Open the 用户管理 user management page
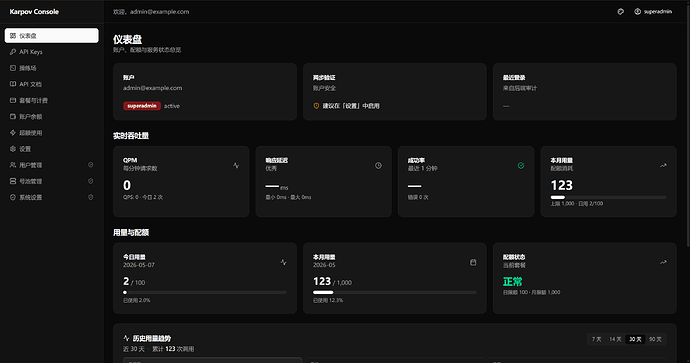Image resolution: width=690 pixels, height=363 pixels. [x=51, y=165]
